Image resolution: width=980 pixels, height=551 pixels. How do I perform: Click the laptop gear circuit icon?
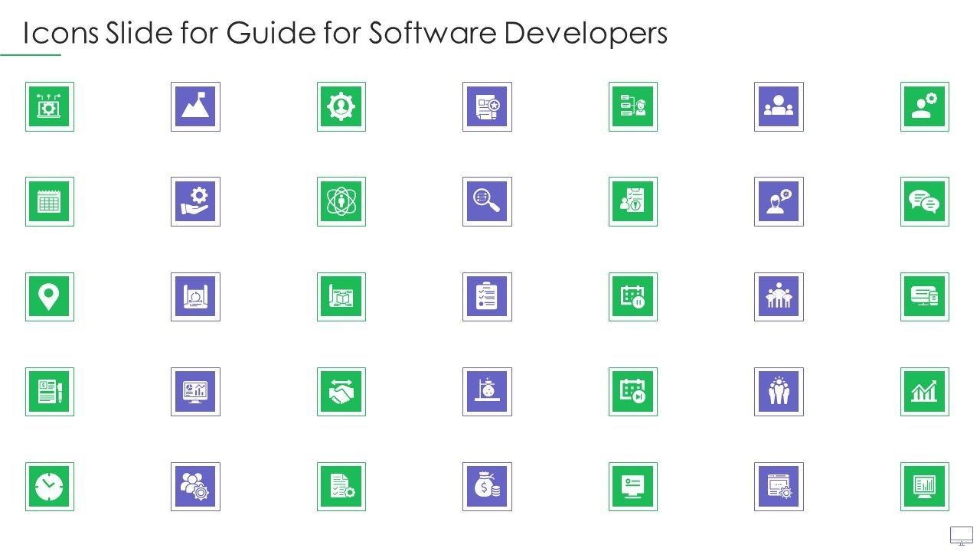pos(50,106)
